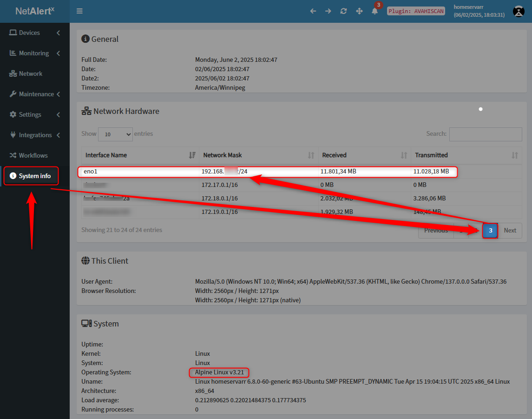Expand the Settings submenu
Image resolution: width=532 pixels, height=419 pixels.
29,114
